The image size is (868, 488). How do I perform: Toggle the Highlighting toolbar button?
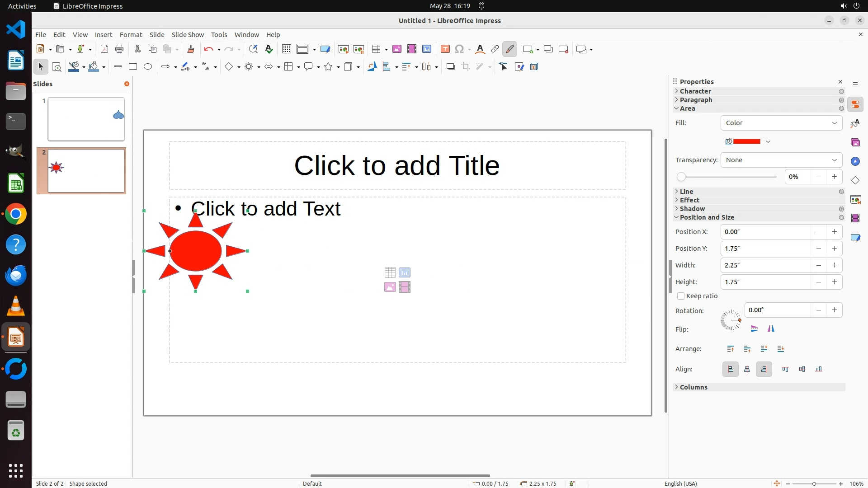(509, 49)
